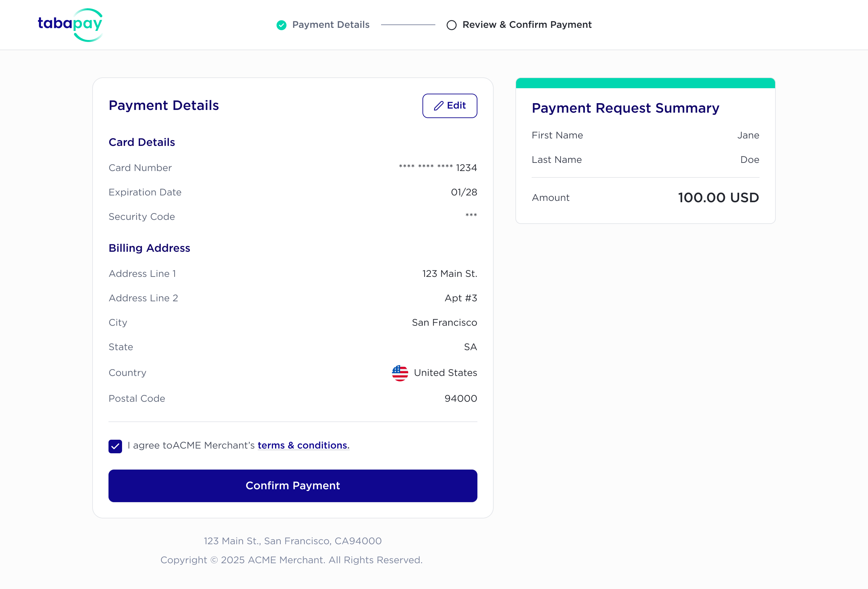
Task: Click the empty circle step indicator
Action: pos(452,25)
